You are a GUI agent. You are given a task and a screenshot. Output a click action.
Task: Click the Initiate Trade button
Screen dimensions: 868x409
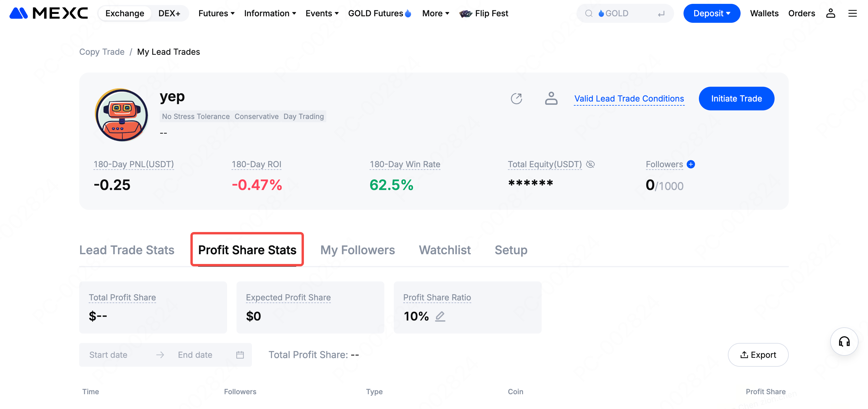[x=736, y=99]
